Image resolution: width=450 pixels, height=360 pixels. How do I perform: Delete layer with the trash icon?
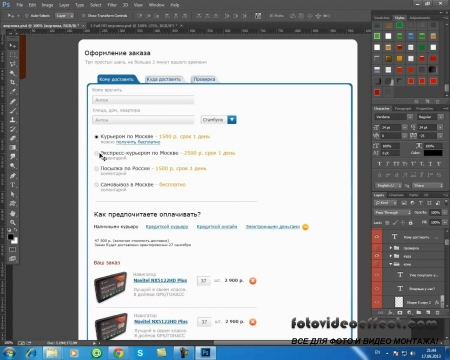[437, 313]
